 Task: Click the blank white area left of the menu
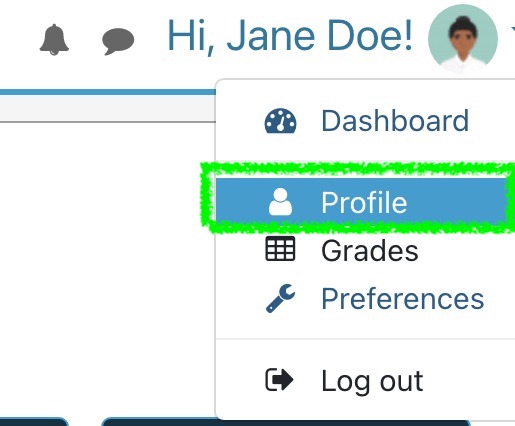pyautogui.click(x=107, y=267)
